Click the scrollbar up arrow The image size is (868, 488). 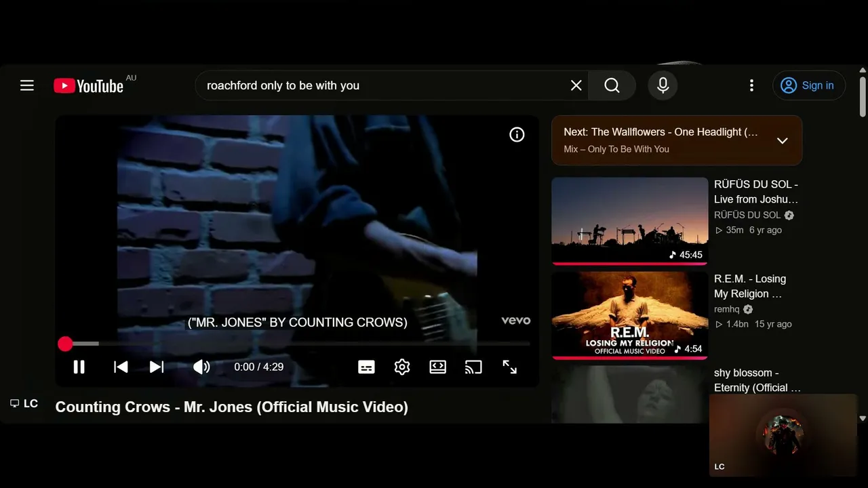[x=863, y=70]
